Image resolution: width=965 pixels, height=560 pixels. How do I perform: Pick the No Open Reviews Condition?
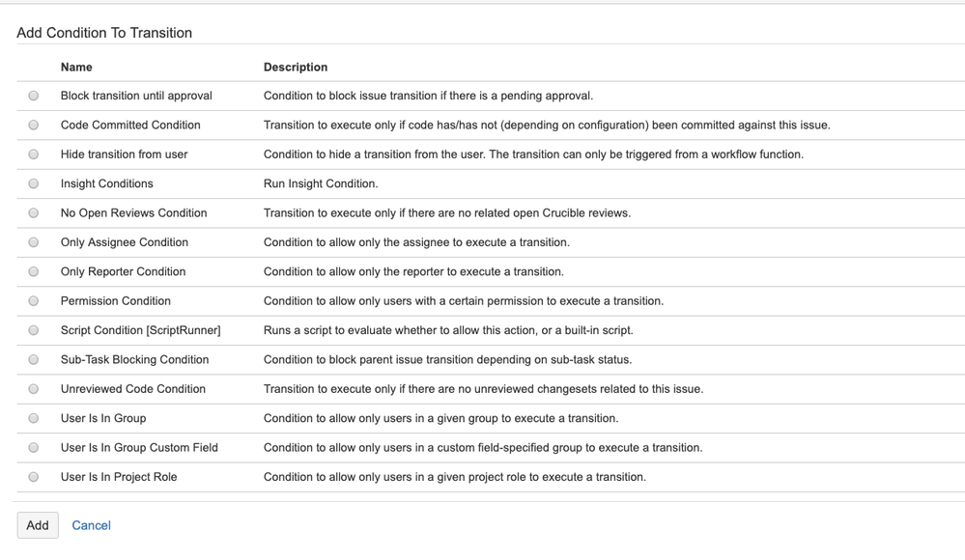[x=33, y=212]
